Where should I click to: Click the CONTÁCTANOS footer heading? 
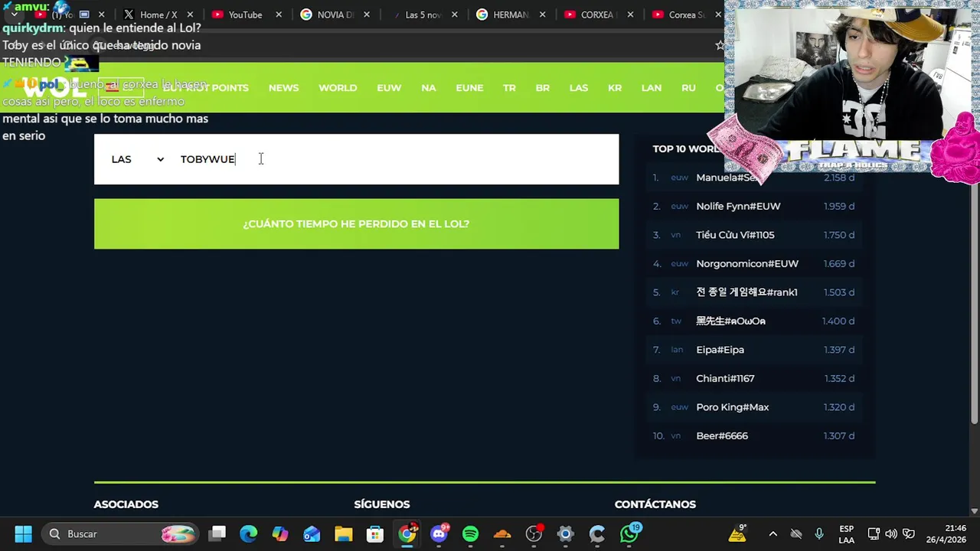[x=655, y=504]
